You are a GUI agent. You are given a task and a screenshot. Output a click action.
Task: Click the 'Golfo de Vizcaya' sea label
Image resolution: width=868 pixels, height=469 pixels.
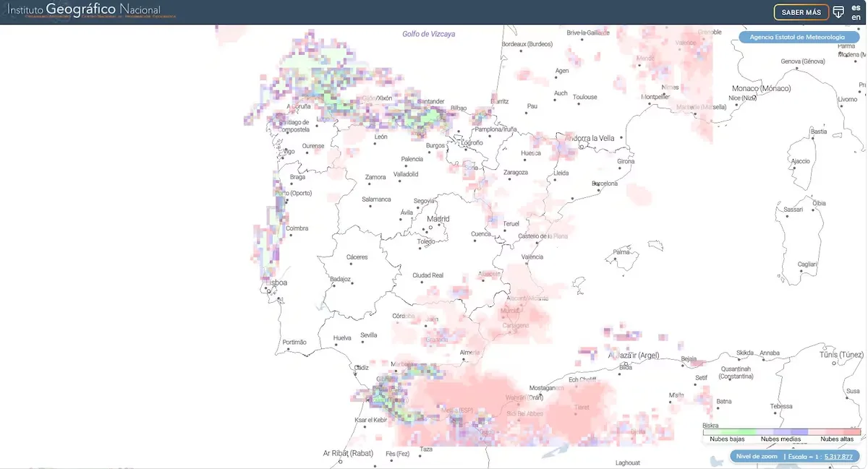click(429, 34)
